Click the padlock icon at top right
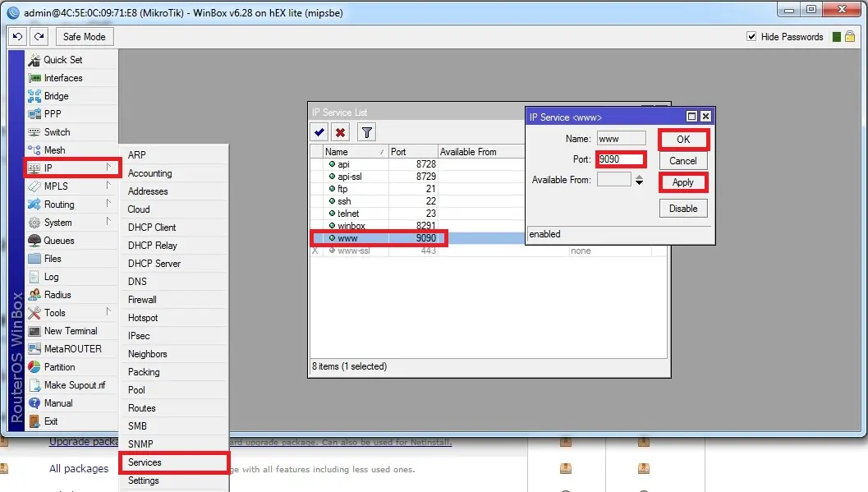Image resolution: width=868 pixels, height=492 pixels. 850,36
